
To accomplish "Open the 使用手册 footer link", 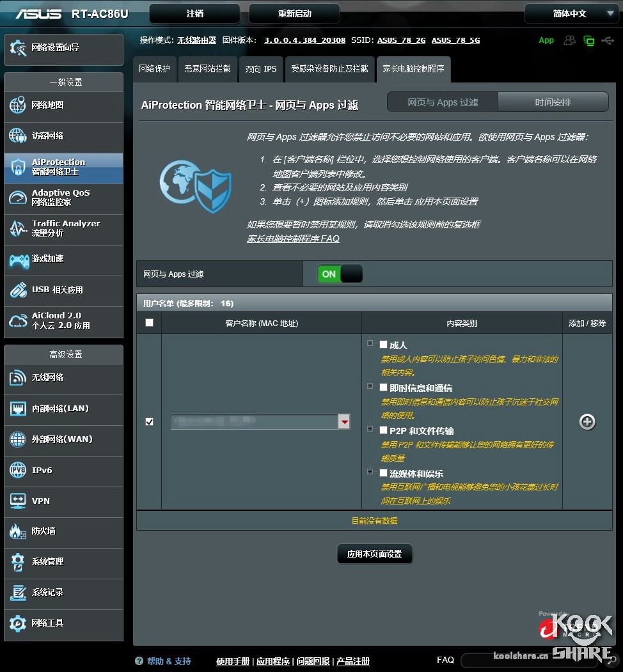I will (233, 661).
